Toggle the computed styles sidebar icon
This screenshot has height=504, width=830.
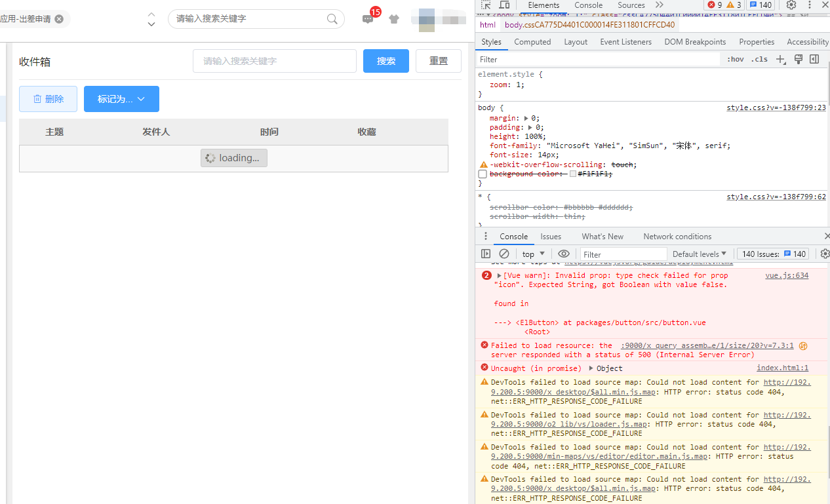pyautogui.click(x=814, y=59)
